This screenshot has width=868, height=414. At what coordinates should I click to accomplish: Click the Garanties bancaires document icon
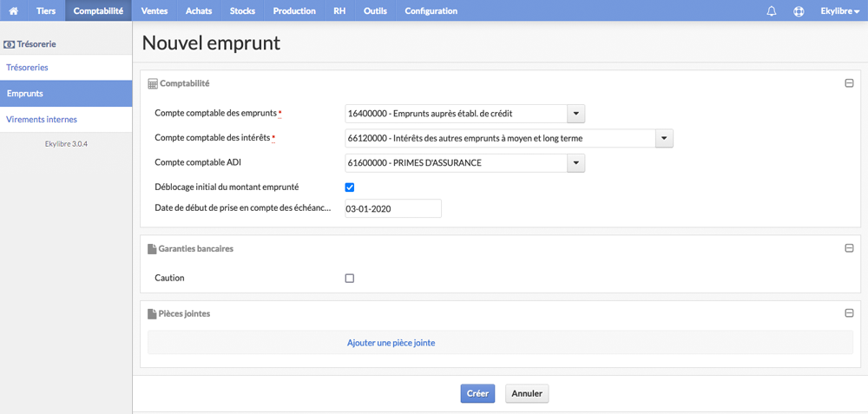[x=152, y=249]
